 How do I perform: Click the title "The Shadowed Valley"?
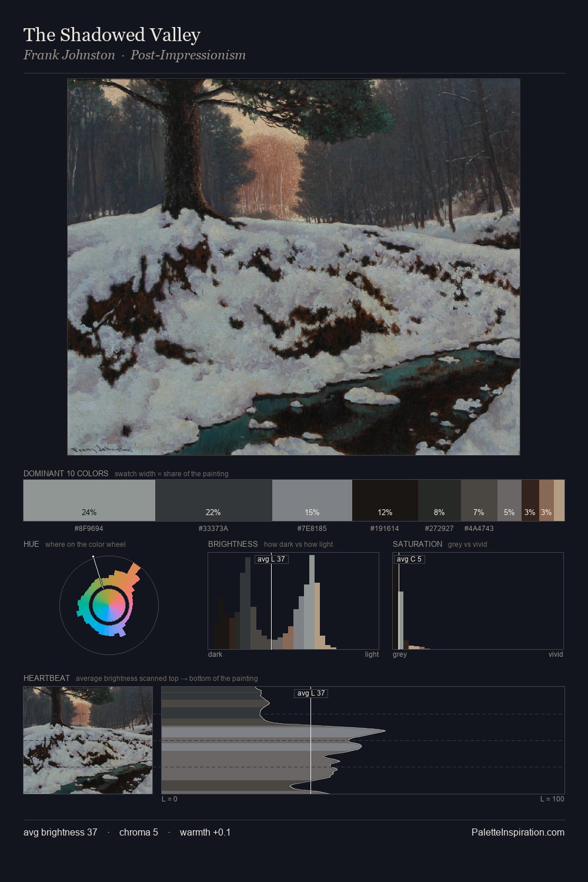tap(112, 35)
